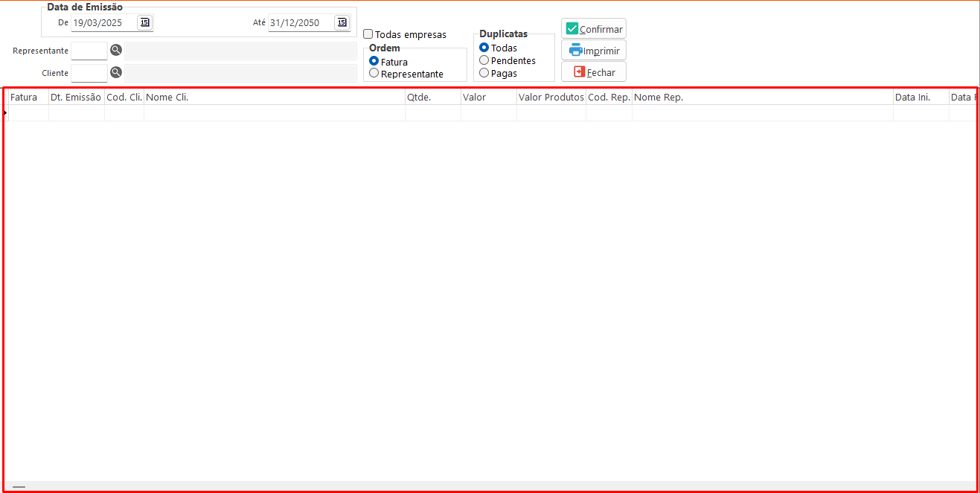Select the Todas duplicatas option
Viewport: 980px width, 493px height.
484,48
